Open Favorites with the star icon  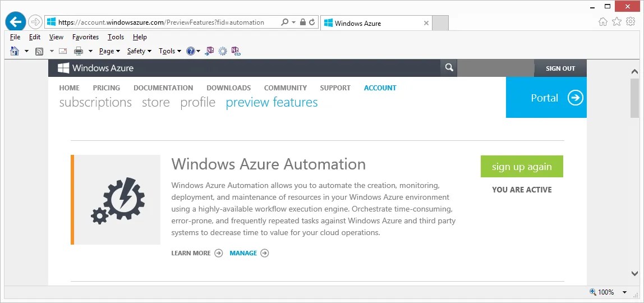point(617,22)
